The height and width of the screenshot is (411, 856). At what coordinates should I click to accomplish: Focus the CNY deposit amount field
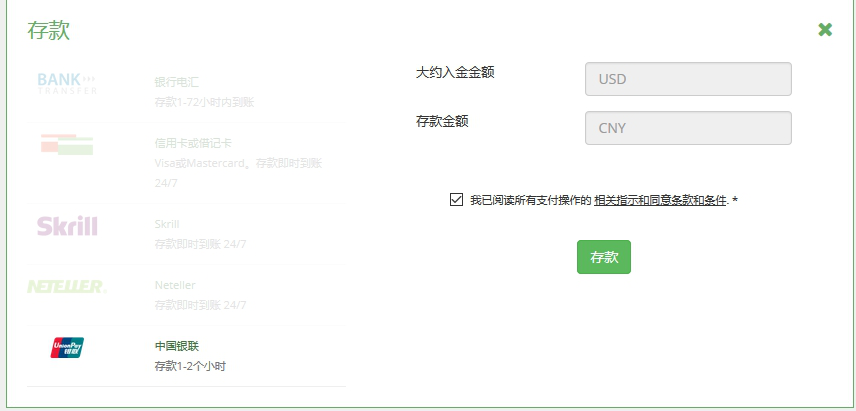[688, 128]
